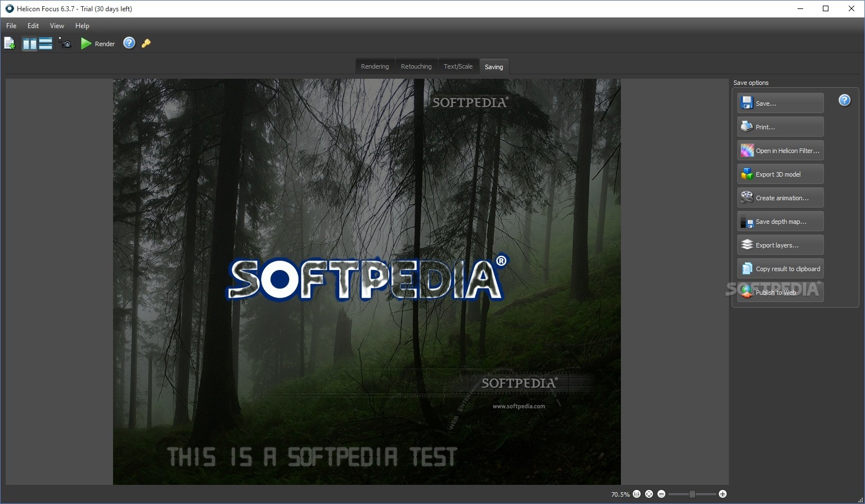Open the Help menu
The width and height of the screenshot is (865, 504).
coord(82,26)
